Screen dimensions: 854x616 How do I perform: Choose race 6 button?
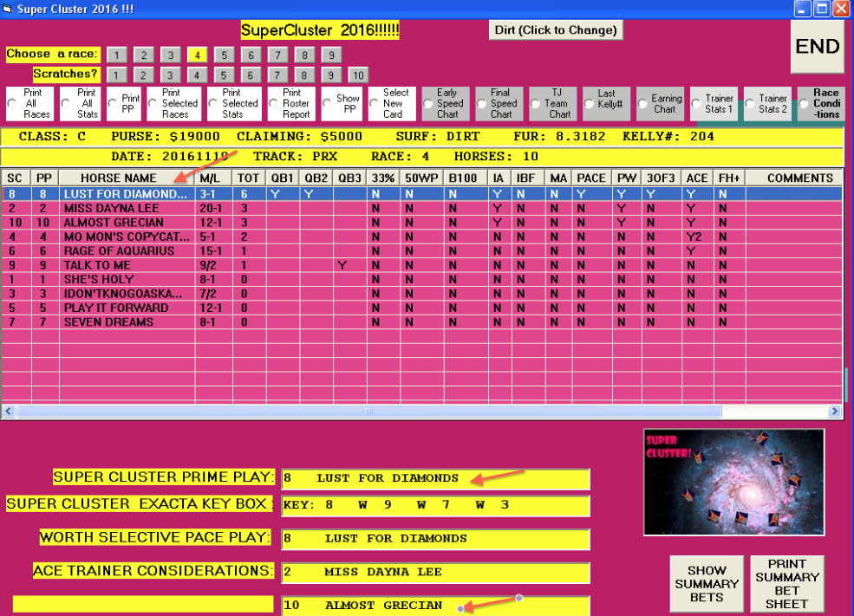pyautogui.click(x=251, y=55)
